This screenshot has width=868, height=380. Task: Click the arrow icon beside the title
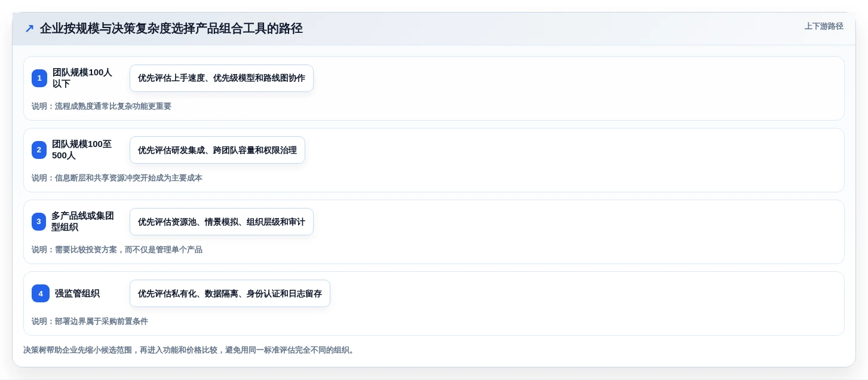(x=29, y=28)
